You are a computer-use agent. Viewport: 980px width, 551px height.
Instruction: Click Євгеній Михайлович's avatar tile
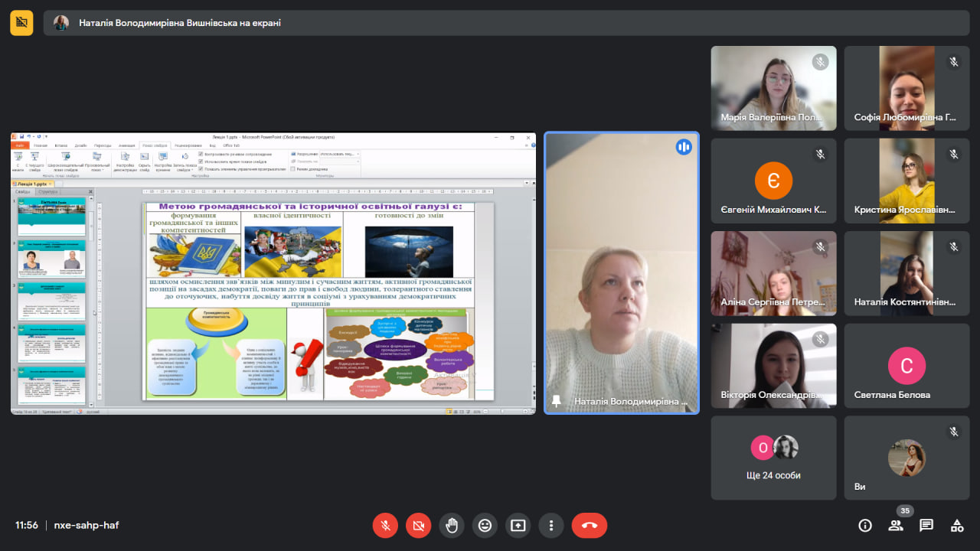[x=773, y=181]
